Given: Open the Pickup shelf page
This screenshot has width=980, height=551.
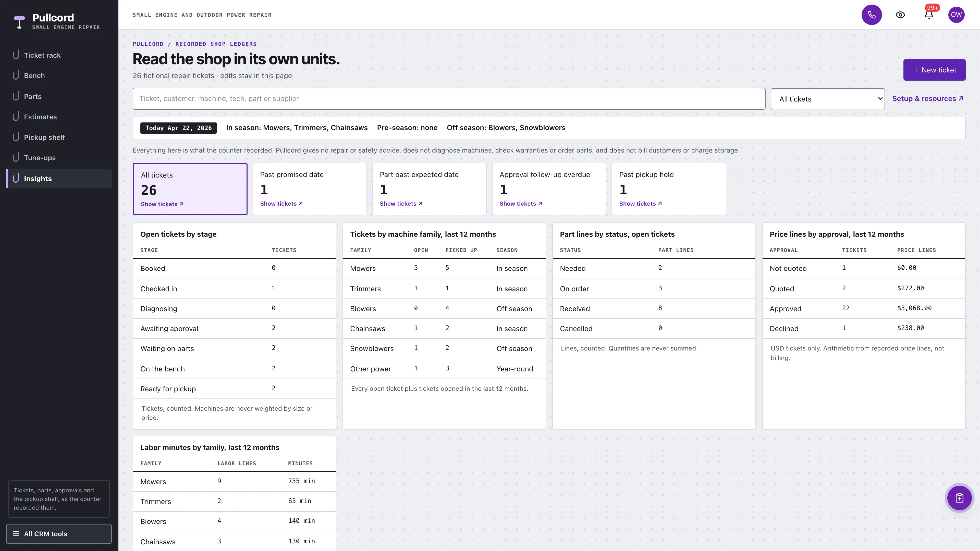Looking at the screenshot, I should point(59,137).
